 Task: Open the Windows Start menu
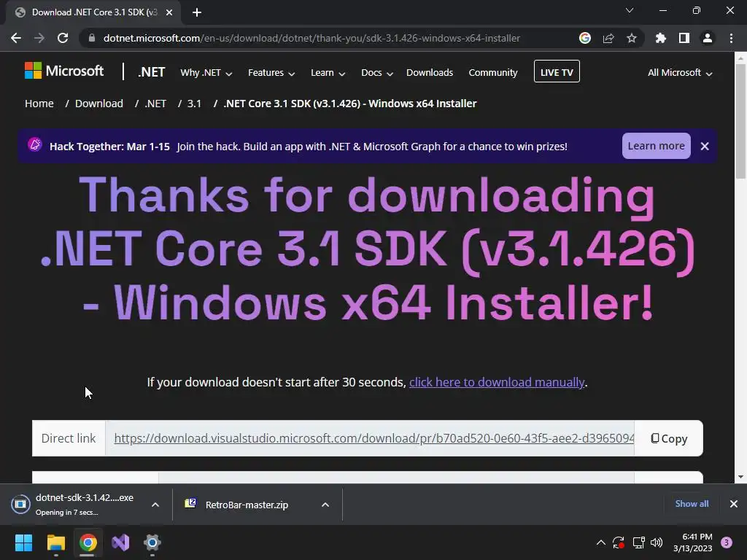[x=23, y=542]
